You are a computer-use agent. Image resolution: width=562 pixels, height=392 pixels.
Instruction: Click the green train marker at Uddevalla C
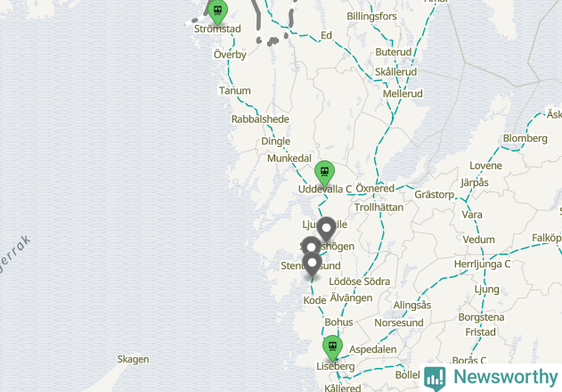(x=324, y=173)
